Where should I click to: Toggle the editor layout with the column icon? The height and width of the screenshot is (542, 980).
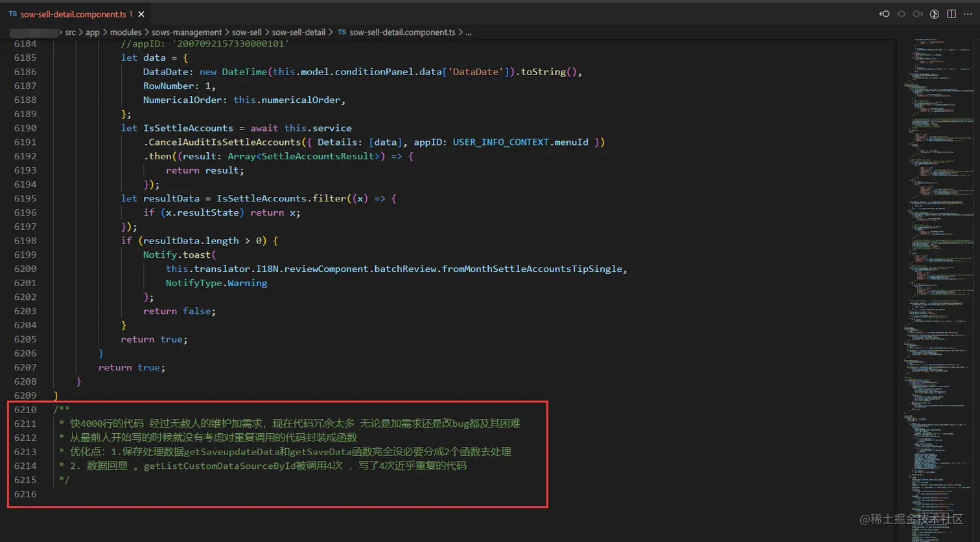click(952, 13)
